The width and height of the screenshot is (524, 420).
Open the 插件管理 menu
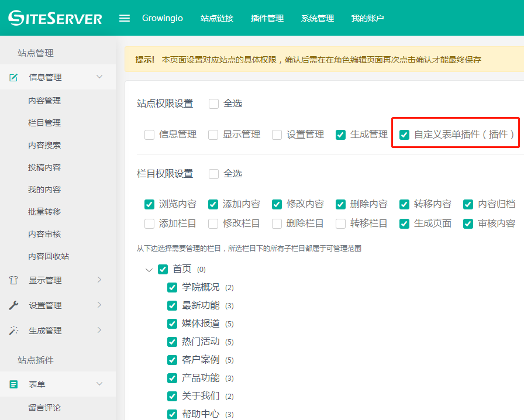[267, 18]
